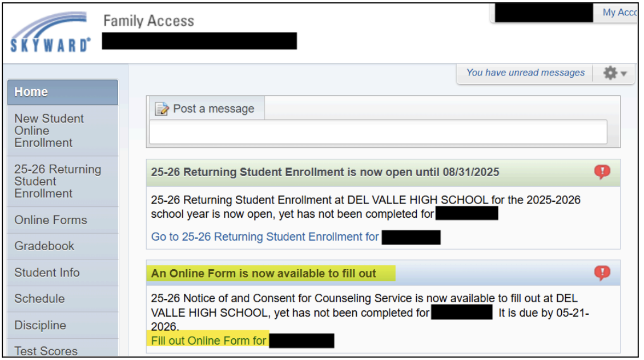Click the You have unread messages link
Image resolution: width=644 pixels, height=360 pixels.
tap(525, 73)
